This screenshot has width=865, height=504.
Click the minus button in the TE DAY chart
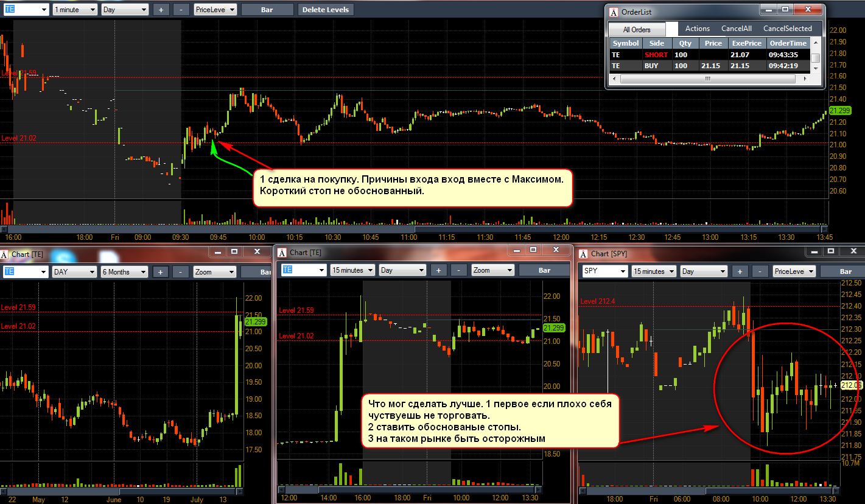click(x=181, y=272)
